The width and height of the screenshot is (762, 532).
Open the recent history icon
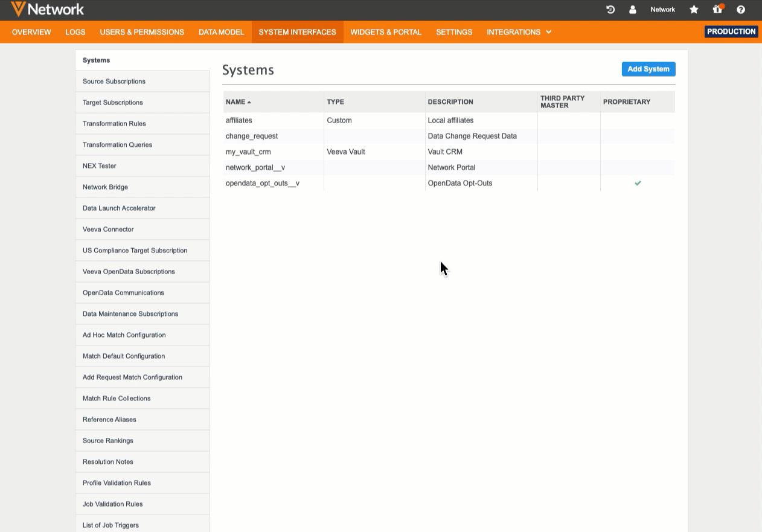click(610, 10)
